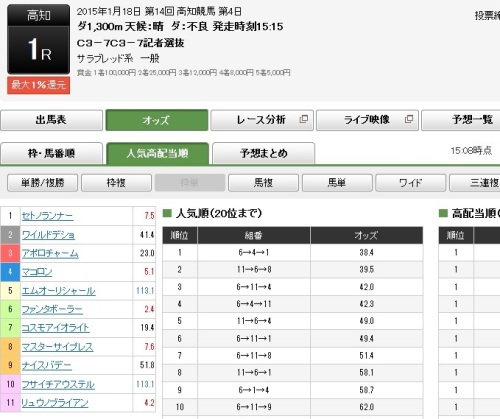Click the 三連複 bet type button
Image resolution: width=500 pixels, height=419 pixels.
point(476,183)
